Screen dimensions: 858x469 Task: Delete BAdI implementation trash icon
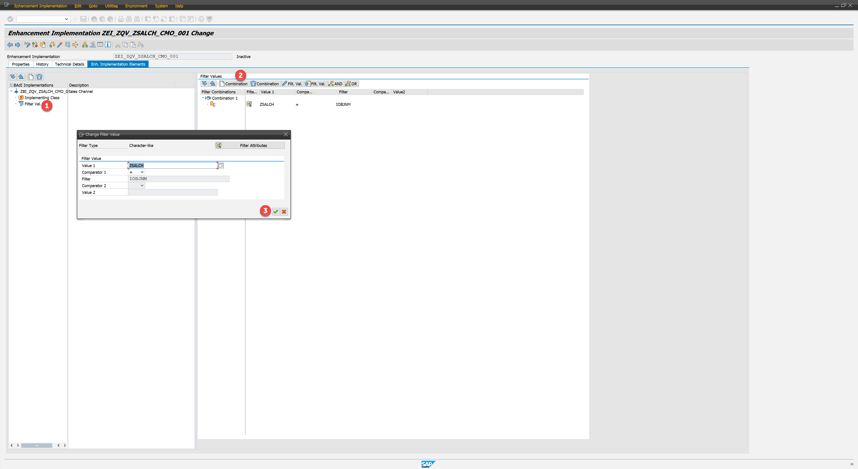[39, 77]
